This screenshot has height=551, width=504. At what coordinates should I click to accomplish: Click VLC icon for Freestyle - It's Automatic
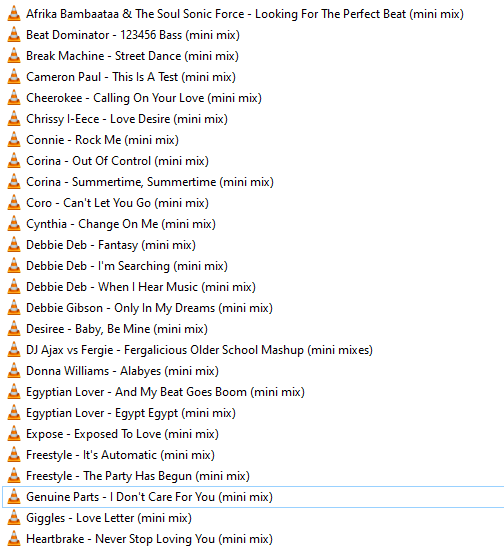(x=14, y=455)
